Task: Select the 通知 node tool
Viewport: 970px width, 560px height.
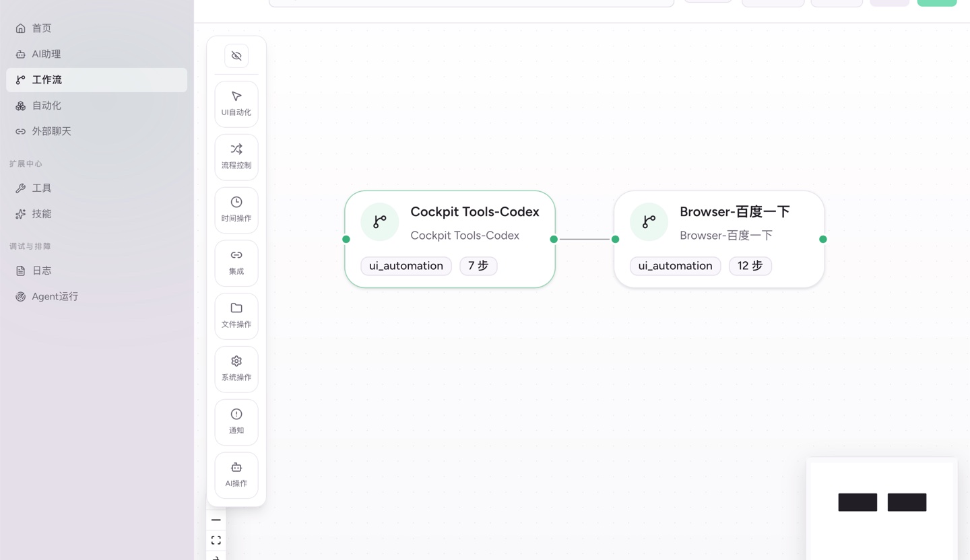Action: tap(236, 422)
